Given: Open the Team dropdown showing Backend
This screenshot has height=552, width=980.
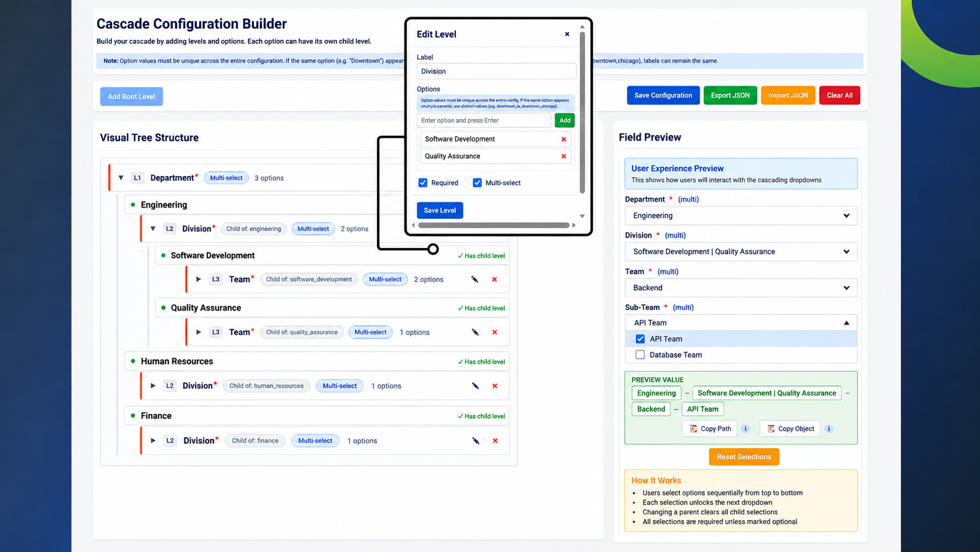Looking at the screenshot, I should [x=741, y=288].
